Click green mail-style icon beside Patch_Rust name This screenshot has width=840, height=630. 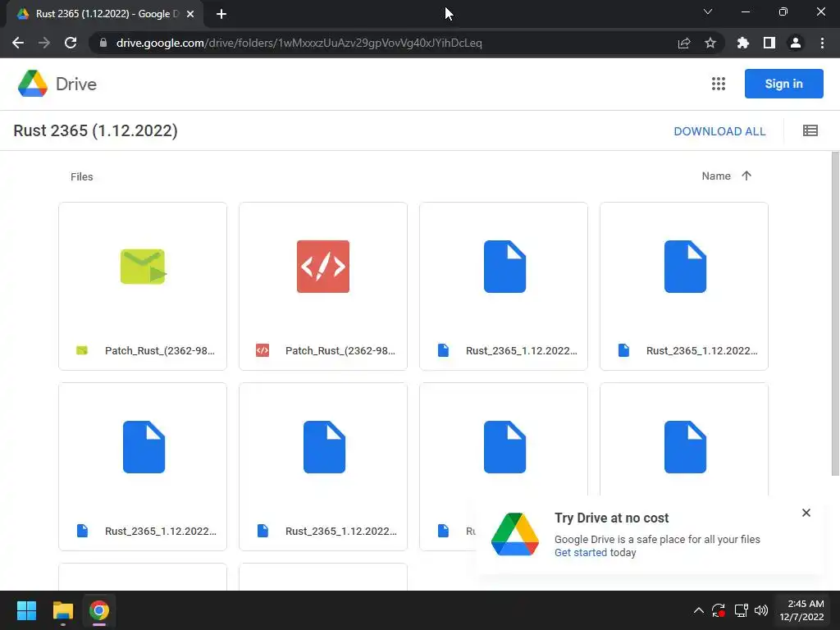tap(82, 350)
